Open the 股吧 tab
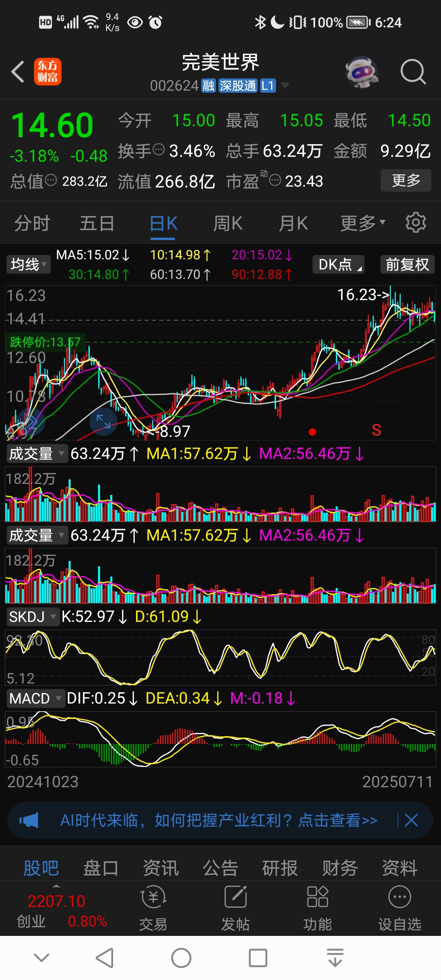The width and height of the screenshot is (441, 980). tap(41, 868)
